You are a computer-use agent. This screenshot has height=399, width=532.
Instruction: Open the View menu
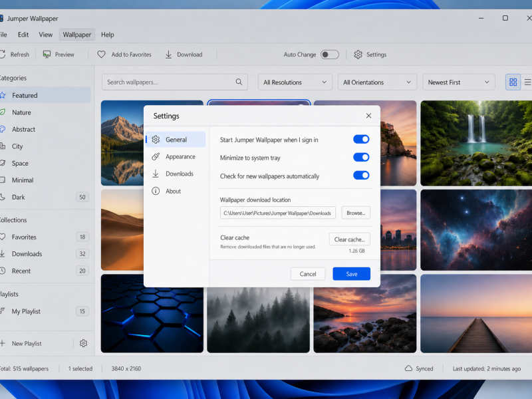[x=45, y=35]
